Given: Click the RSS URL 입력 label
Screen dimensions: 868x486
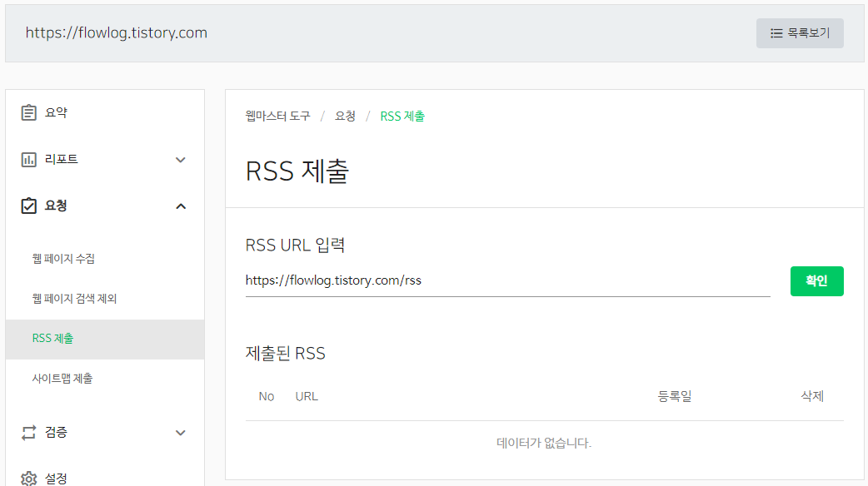Looking at the screenshot, I should (x=295, y=245).
